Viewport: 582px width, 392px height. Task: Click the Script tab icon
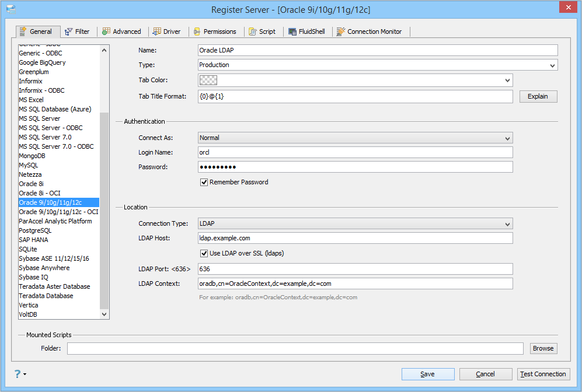[x=253, y=32]
